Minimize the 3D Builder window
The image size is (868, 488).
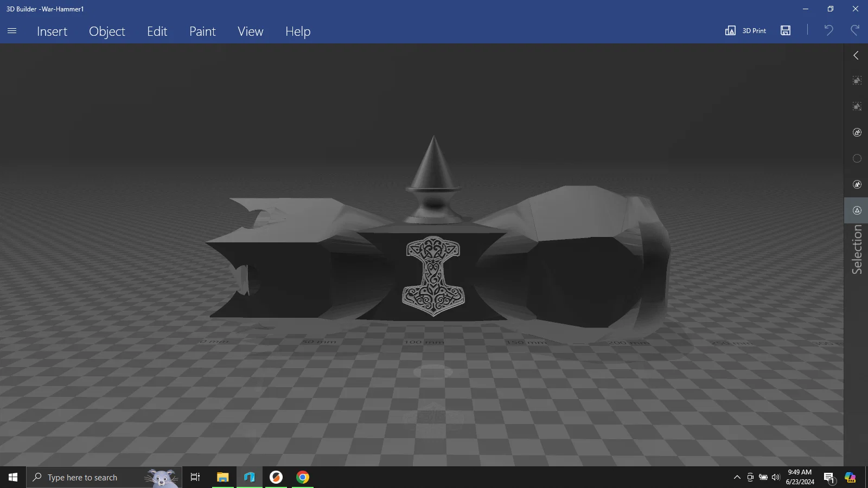coord(806,9)
